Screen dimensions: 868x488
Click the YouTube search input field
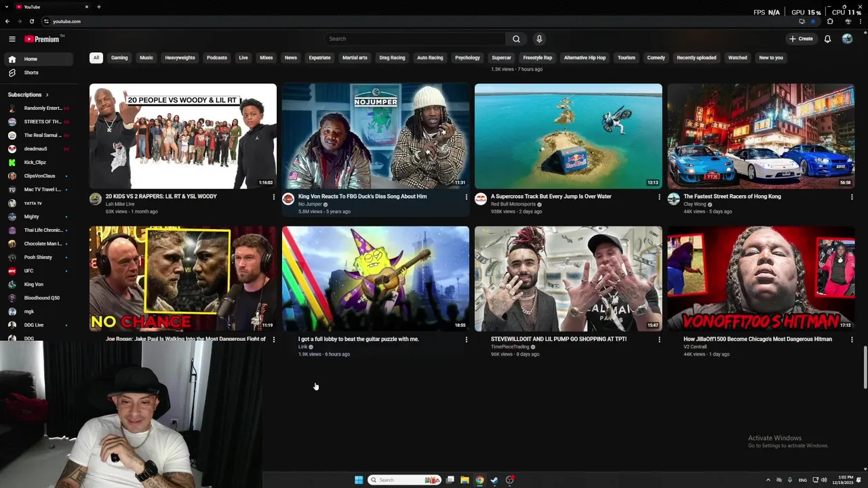(414, 39)
